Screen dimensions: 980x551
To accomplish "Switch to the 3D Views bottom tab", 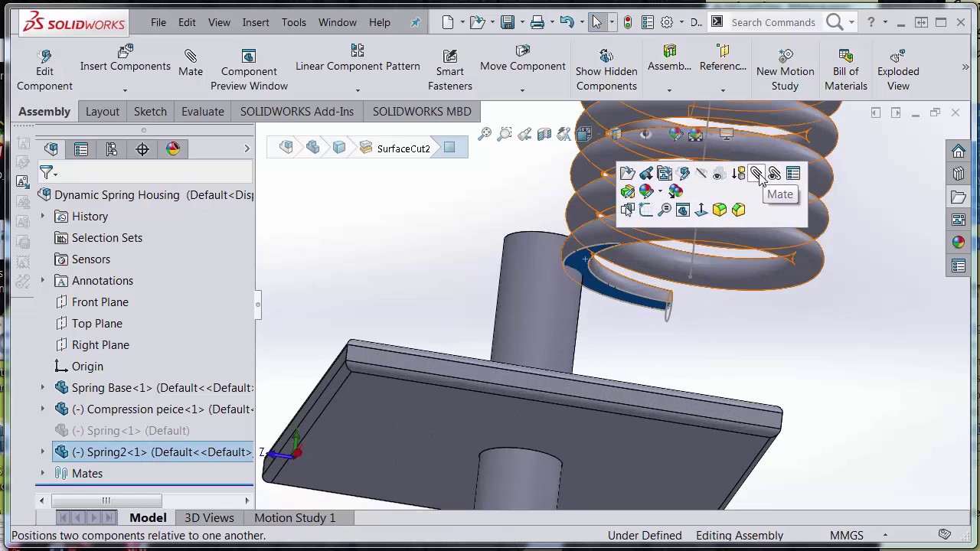I will [x=209, y=518].
